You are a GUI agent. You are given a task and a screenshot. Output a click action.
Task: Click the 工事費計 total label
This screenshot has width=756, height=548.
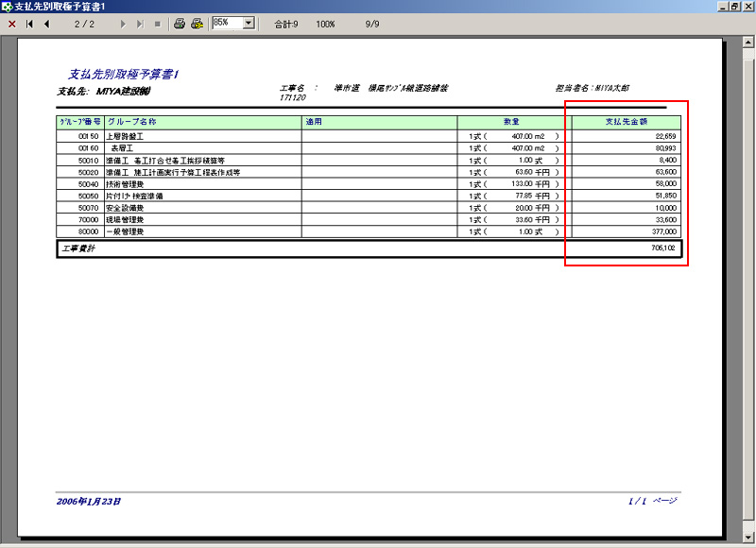point(78,248)
